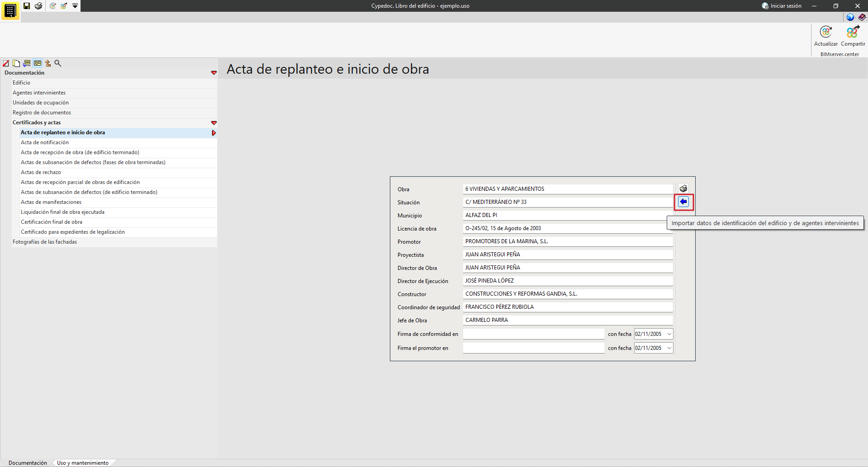
Task: Click the brown up-arrow icon above the tree
Action: pyautogui.click(x=47, y=63)
